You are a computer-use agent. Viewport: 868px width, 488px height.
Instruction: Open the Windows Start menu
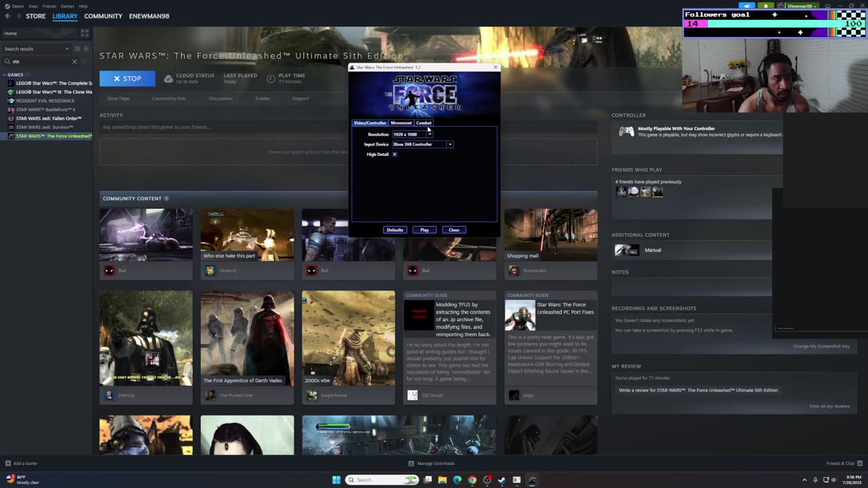pyautogui.click(x=336, y=480)
